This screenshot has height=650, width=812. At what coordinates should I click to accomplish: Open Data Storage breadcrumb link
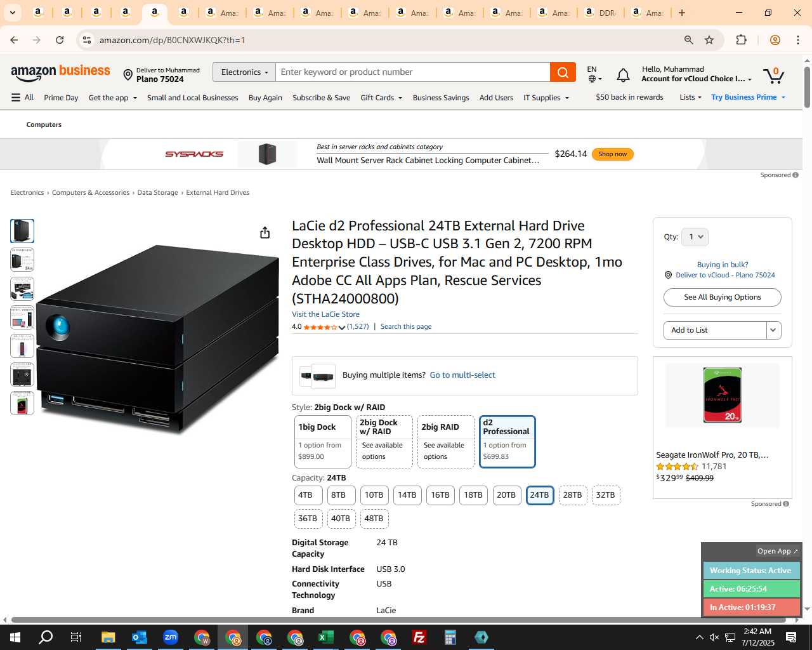[x=157, y=193]
